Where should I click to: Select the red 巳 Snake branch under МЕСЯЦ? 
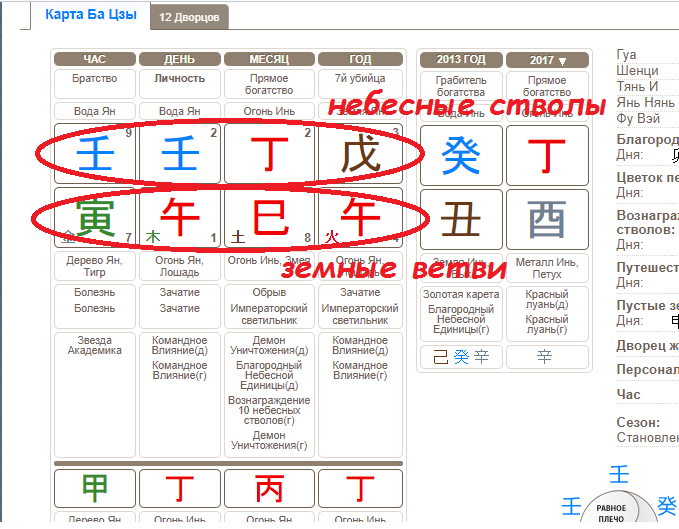pos(266,216)
